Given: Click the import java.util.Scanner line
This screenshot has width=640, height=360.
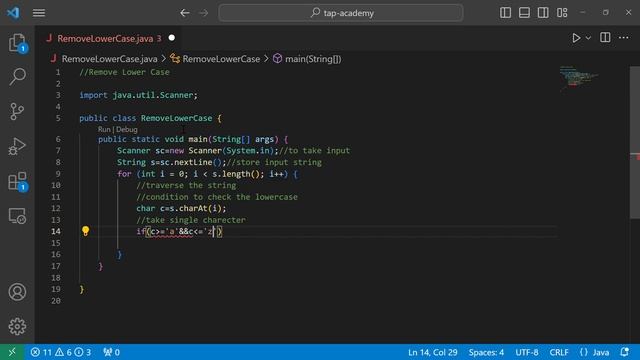Looking at the screenshot, I should pos(138,95).
